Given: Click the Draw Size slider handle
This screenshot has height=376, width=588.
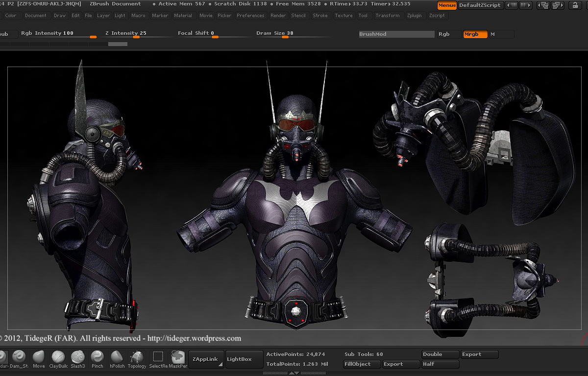Looking at the screenshot, I should tap(285, 37).
